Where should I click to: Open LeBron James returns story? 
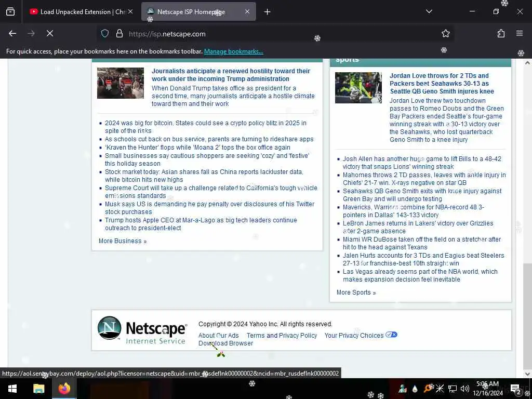pos(418,227)
